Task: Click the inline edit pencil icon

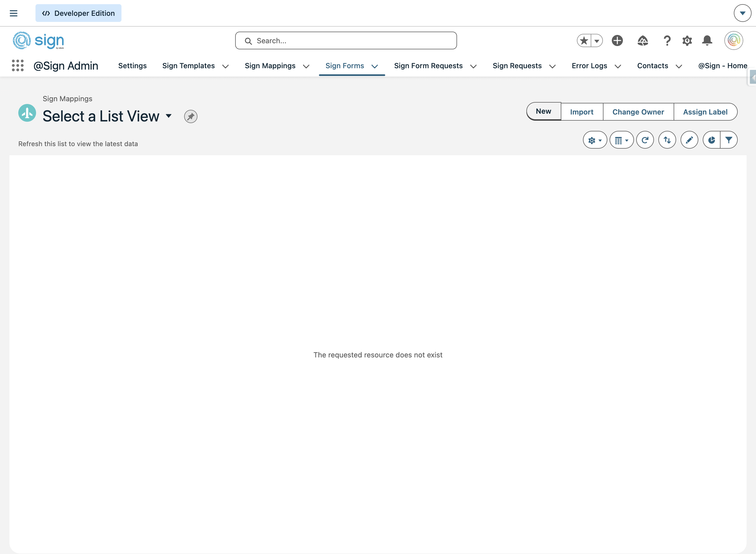Action: point(689,140)
